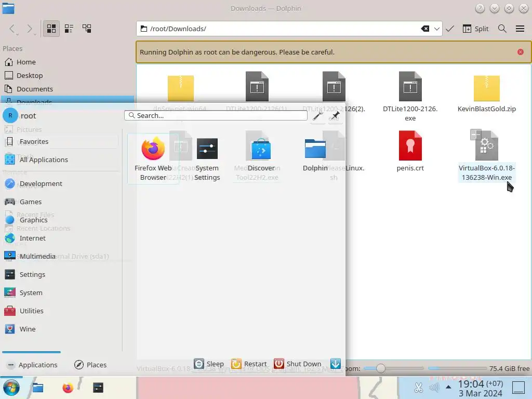Click the Show Desktop button
Screen dimensions: 532x399
tap(518, 388)
